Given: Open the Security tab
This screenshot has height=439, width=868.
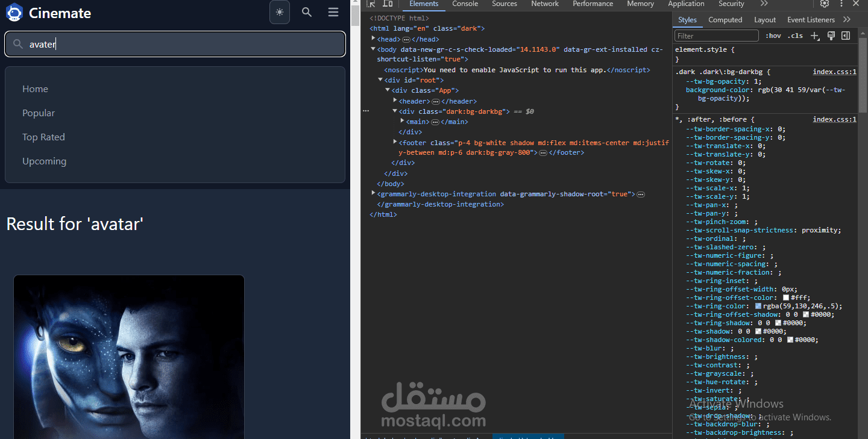Looking at the screenshot, I should coord(731,4).
